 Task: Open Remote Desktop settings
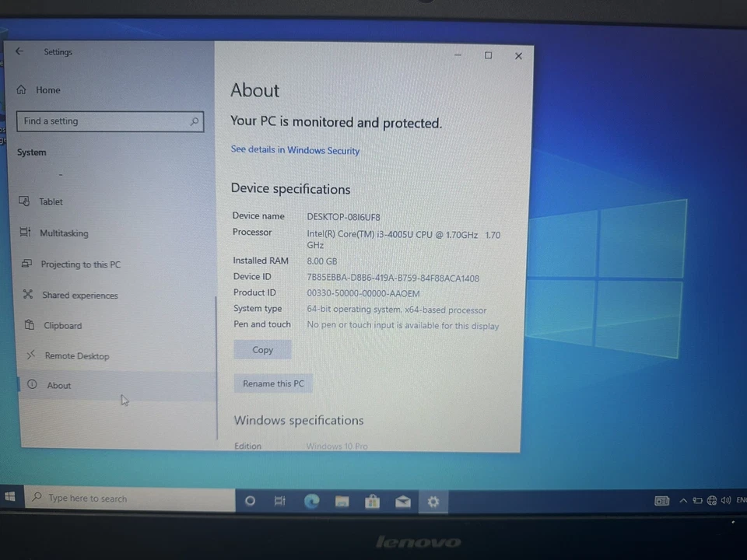tap(76, 355)
